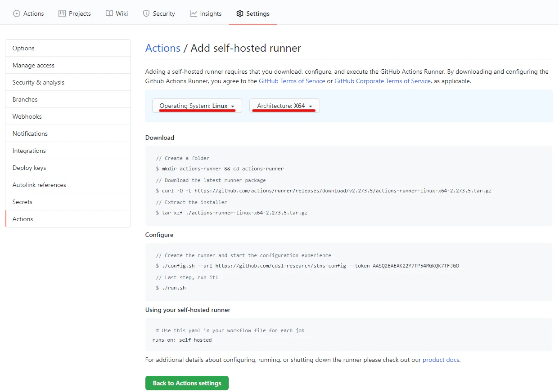Select Secrets in the sidebar

coord(68,202)
